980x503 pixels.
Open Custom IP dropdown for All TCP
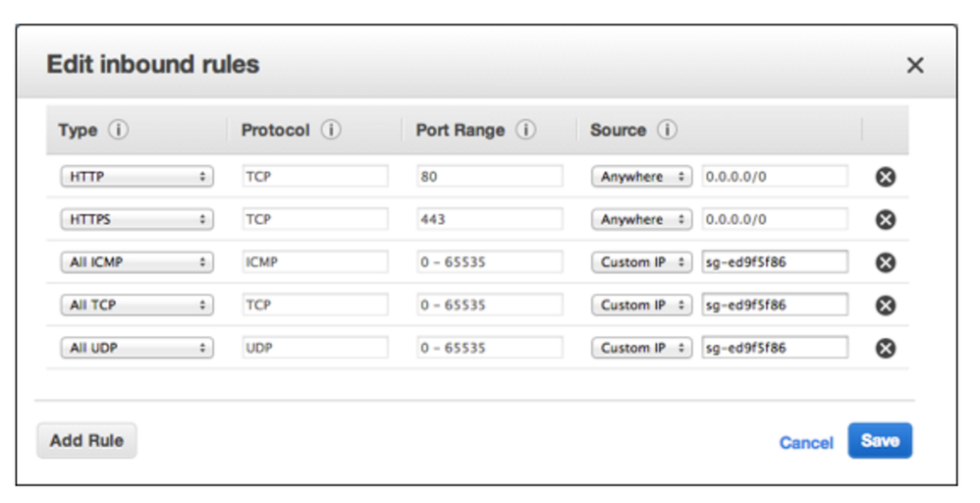tap(641, 305)
